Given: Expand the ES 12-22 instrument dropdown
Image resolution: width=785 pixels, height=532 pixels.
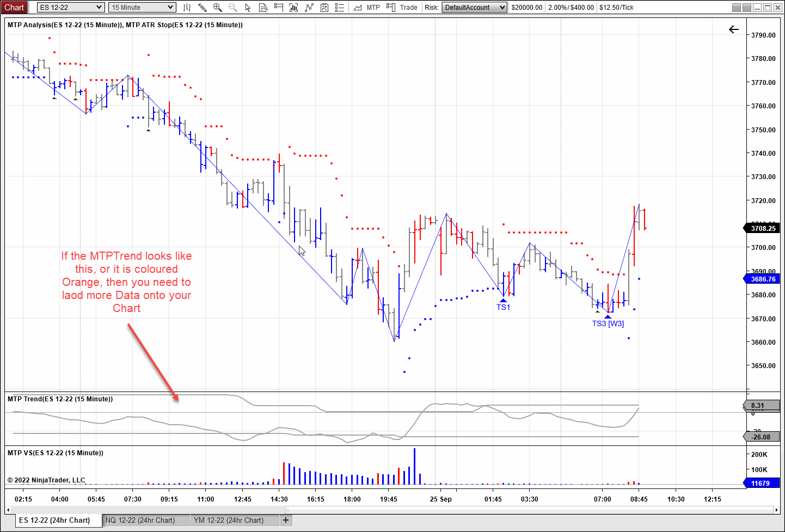Looking at the screenshot, I should pos(99,8).
